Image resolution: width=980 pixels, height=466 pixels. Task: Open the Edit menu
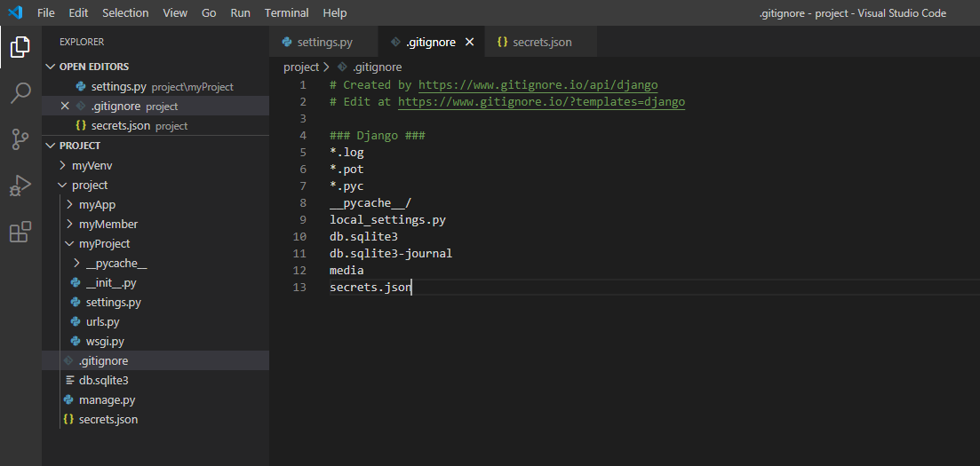click(x=78, y=12)
